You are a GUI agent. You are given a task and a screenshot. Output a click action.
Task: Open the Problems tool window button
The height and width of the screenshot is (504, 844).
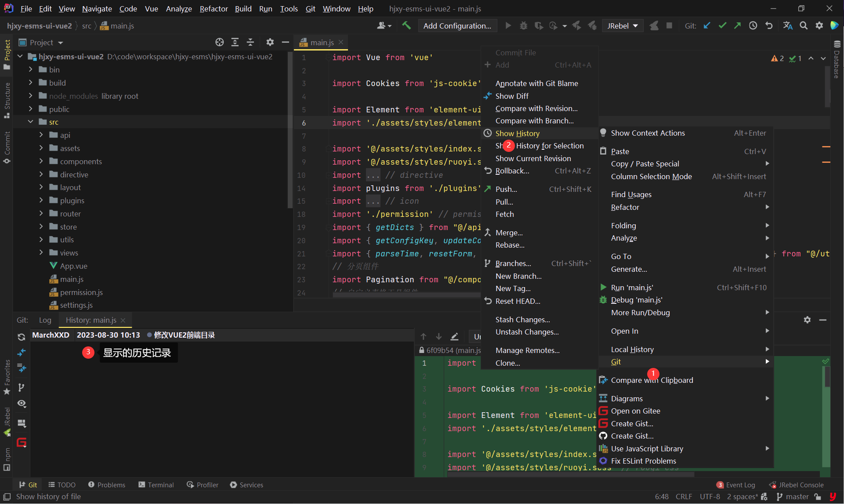coord(107,485)
